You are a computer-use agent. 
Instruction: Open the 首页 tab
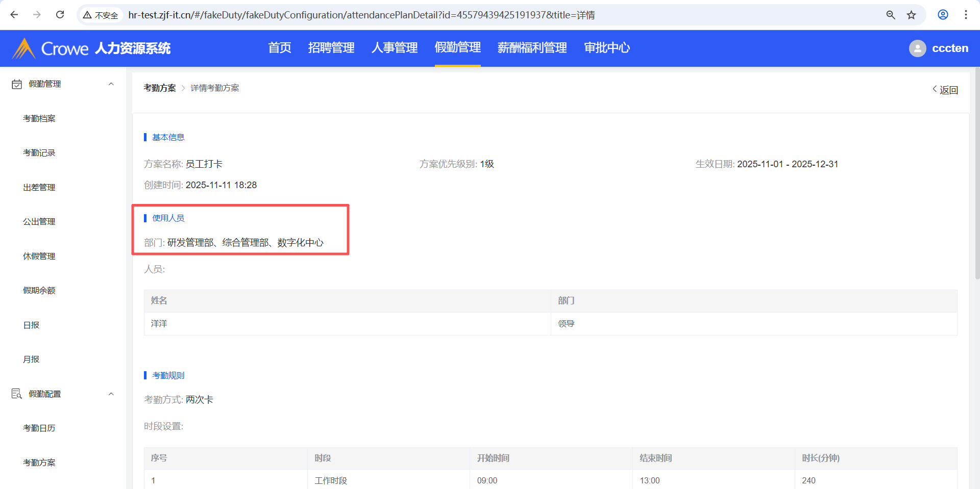[280, 48]
